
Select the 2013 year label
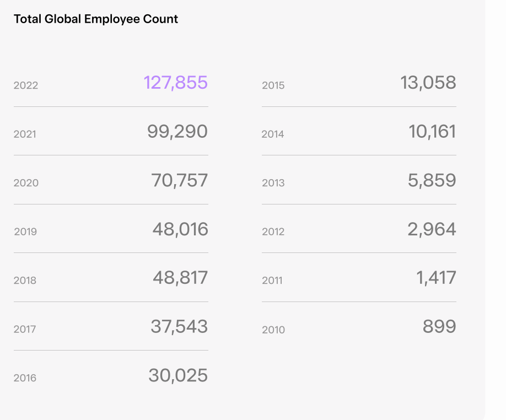click(273, 183)
